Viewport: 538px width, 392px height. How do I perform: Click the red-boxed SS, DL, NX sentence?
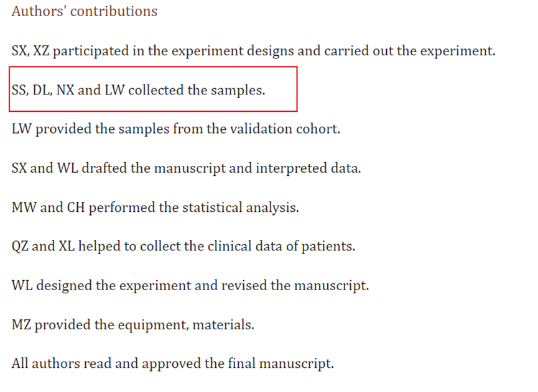(x=138, y=90)
